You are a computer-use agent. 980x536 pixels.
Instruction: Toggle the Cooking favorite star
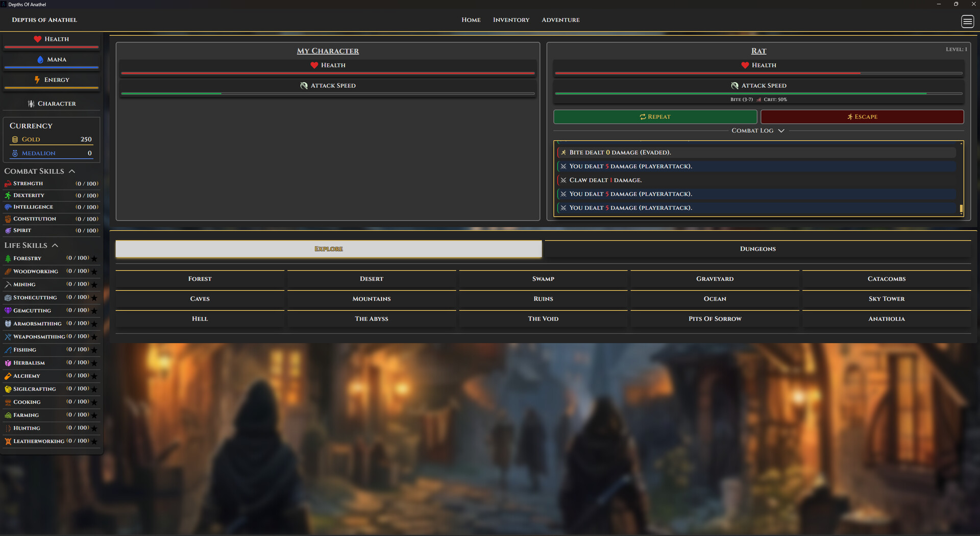tap(95, 402)
